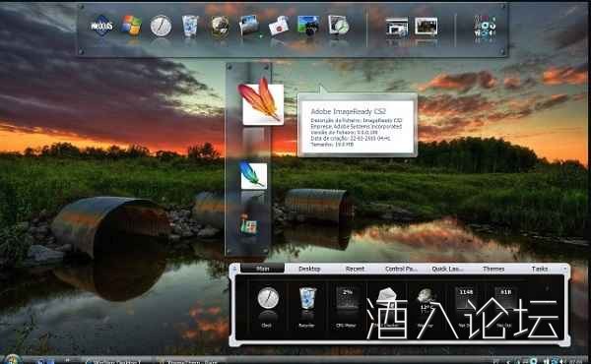Screen dimensions: 591x364
Task: Open the Windows flag icon in the vertical dock
Action: click(x=248, y=225)
